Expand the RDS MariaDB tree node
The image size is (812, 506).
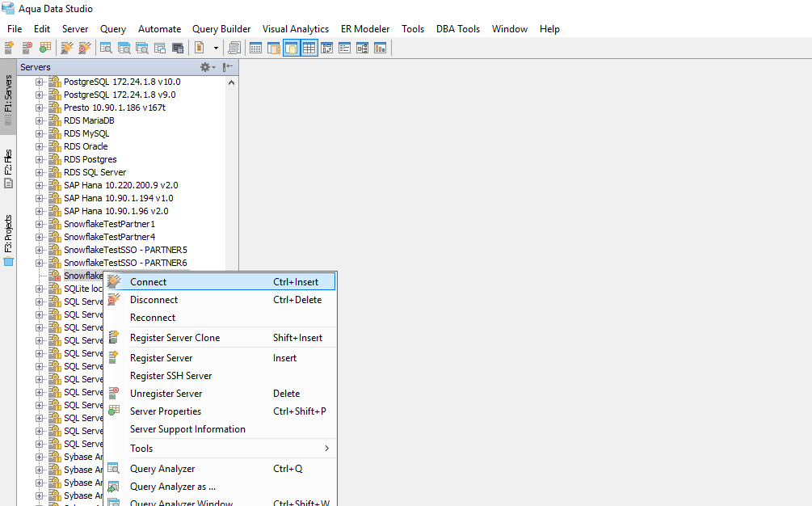(39, 120)
